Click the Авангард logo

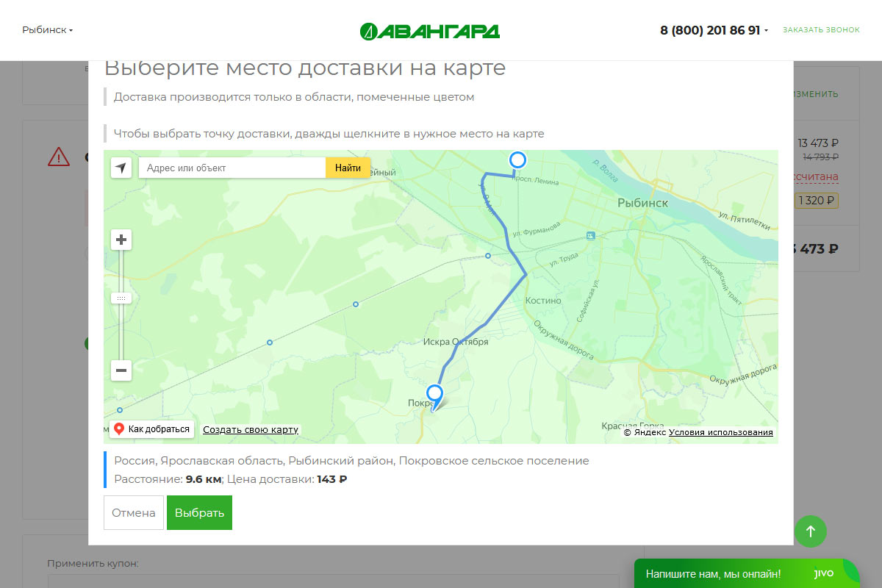(430, 31)
